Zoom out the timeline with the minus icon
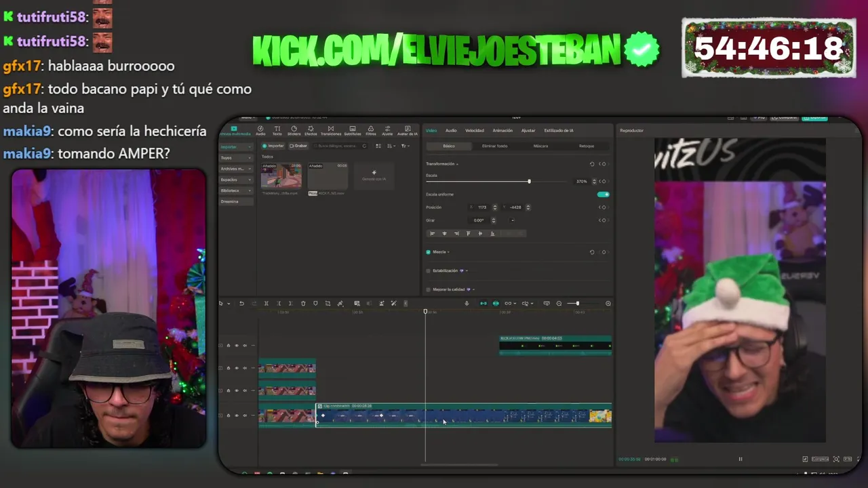Screen dimensions: 868x488 (559, 304)
